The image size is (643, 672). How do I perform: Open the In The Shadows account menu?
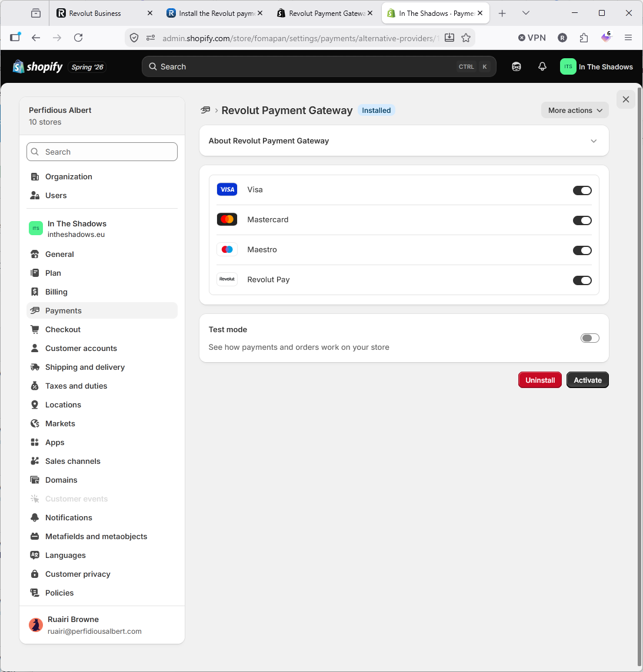click(597, 67)
